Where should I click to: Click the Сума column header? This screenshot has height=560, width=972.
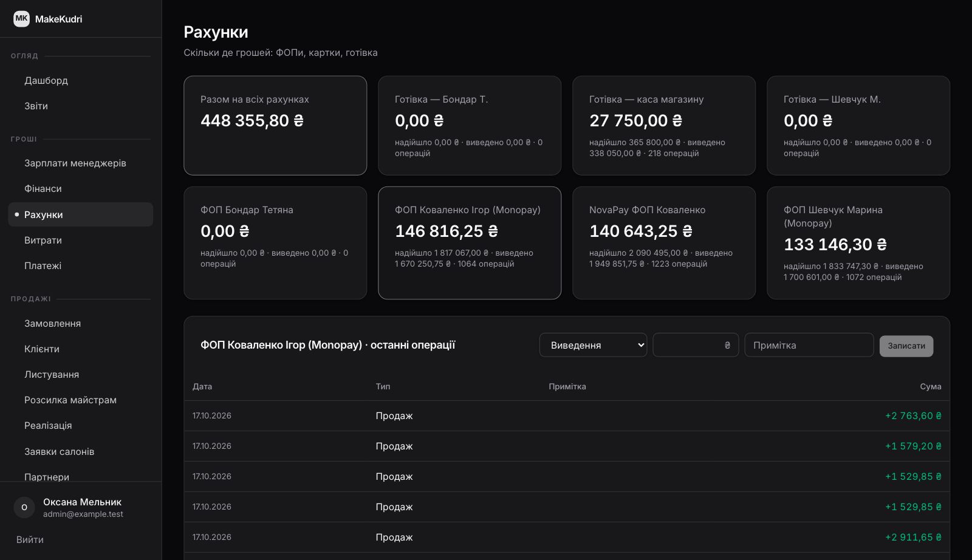931,386
